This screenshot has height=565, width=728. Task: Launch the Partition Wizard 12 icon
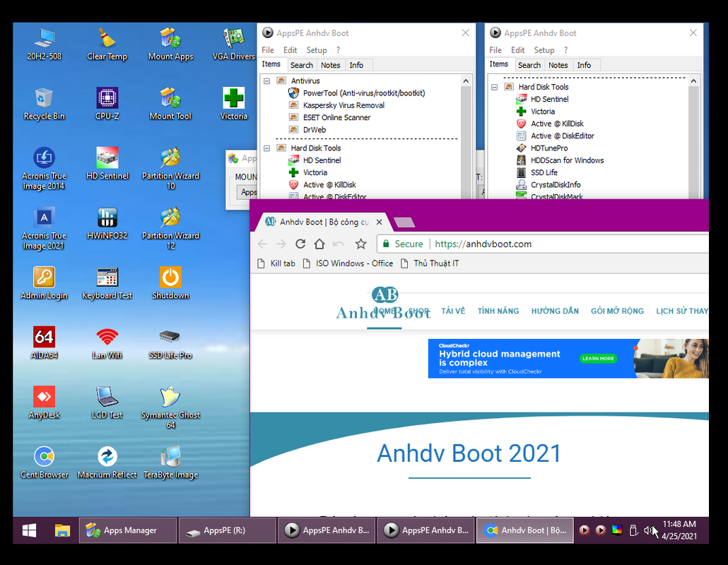point(170,228)
